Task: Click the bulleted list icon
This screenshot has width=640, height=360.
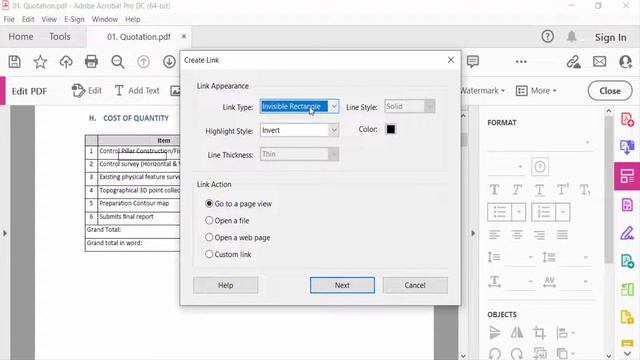Action: point(500,212)
